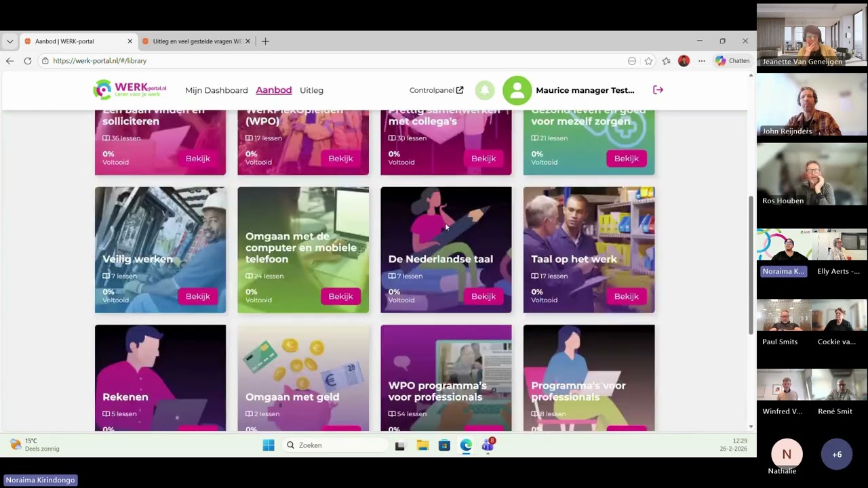Click the 12:29 clock in the taskbar
This screenshot has width=868, height=488.
pos(739,441)
